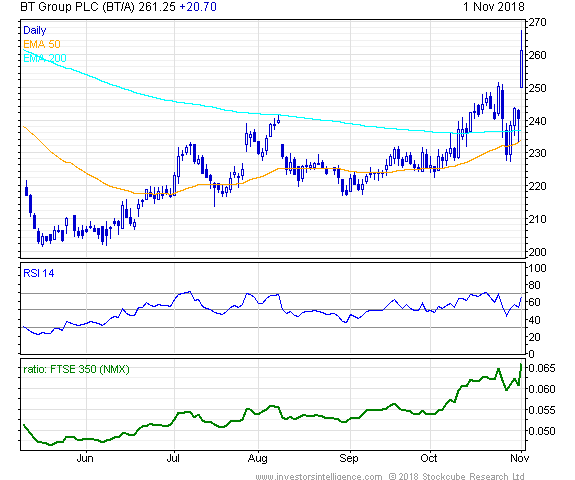Viewport: 575px width, 480px height.
Task: Click the Daily legend label
Action: [x=34, y=30]
